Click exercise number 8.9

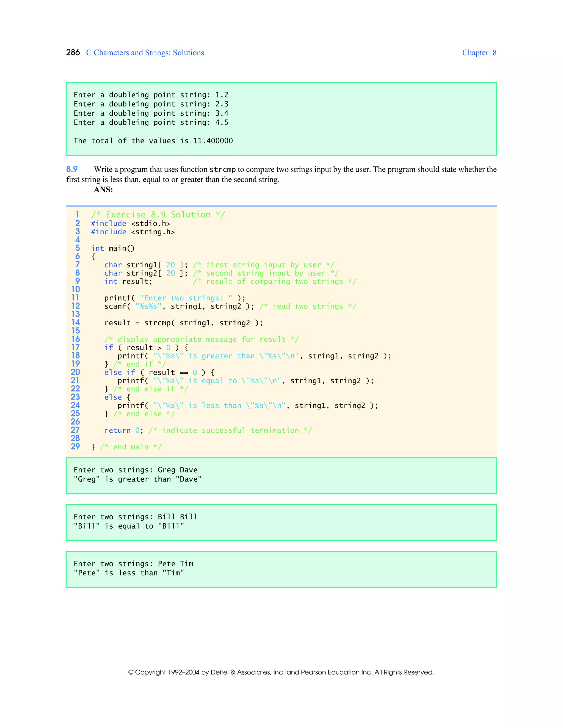[x=72, y=169]
